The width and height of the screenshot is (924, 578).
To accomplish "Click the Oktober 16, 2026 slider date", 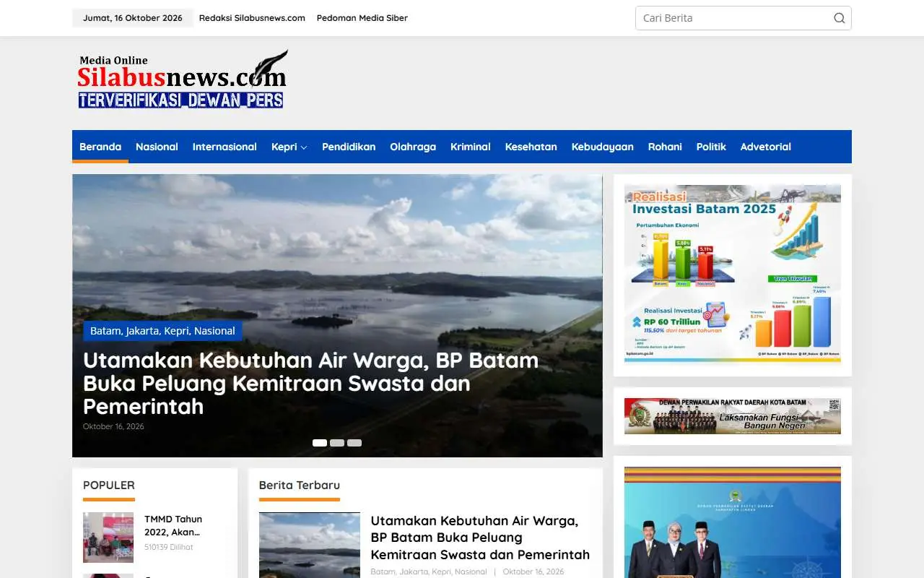I will click(113, 426).
